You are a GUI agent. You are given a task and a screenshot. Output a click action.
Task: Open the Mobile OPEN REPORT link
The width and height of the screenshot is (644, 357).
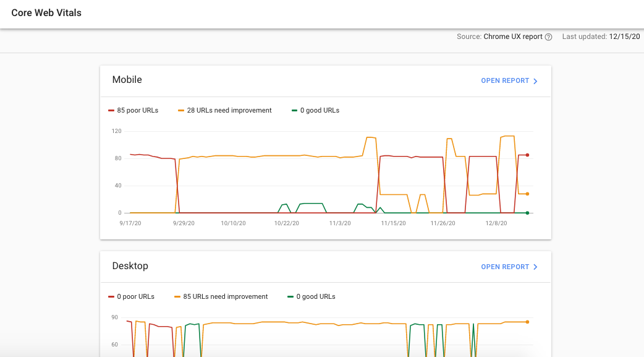(505, 80)
